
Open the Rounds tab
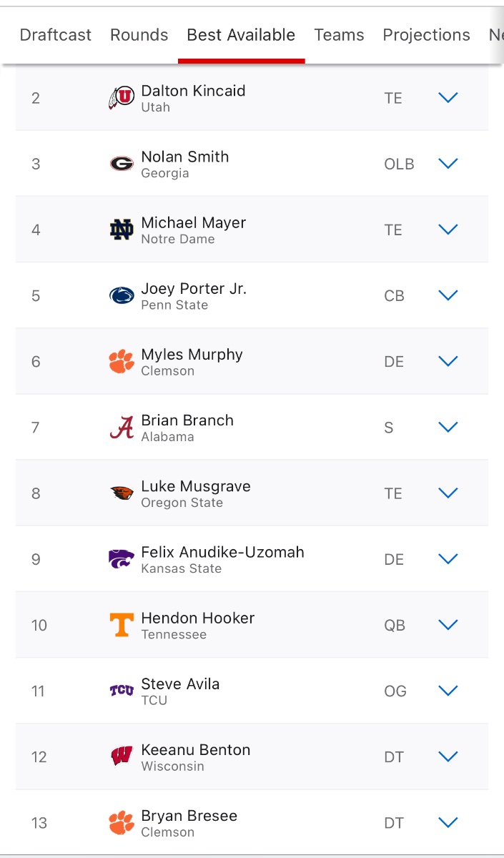pos(139,35)
